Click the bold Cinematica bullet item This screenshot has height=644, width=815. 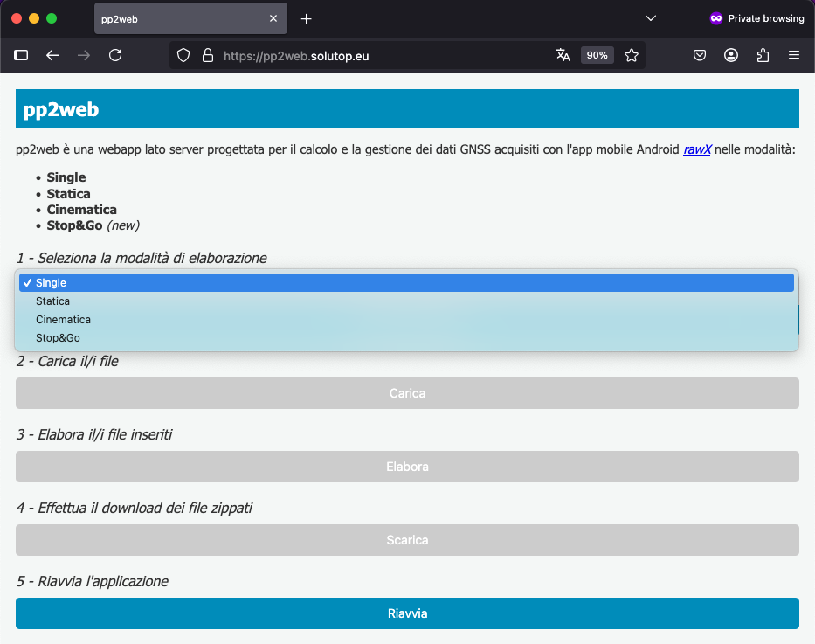[81, 210]
